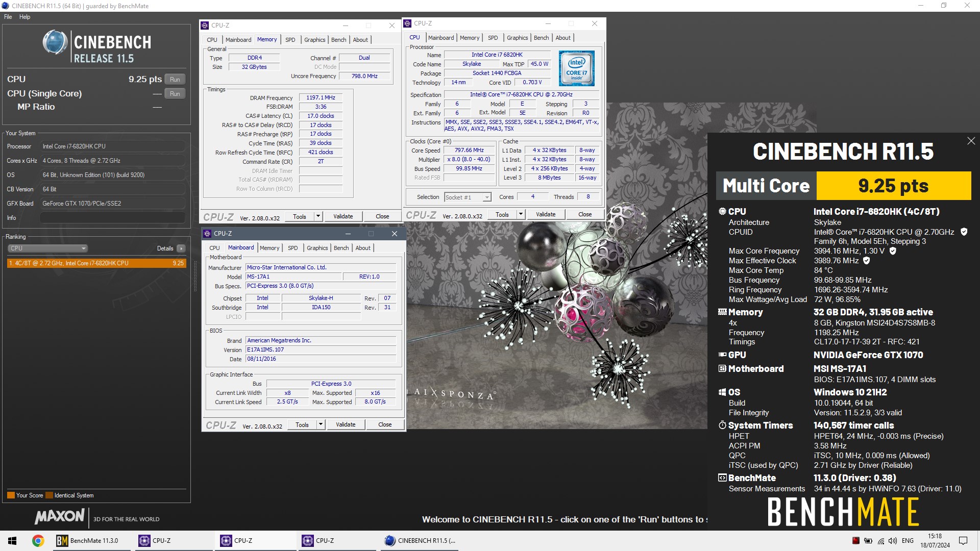Click the ENG language indicator
This screenshot has width=980, height=551.
pyautogui.click(x=908, y=541)
